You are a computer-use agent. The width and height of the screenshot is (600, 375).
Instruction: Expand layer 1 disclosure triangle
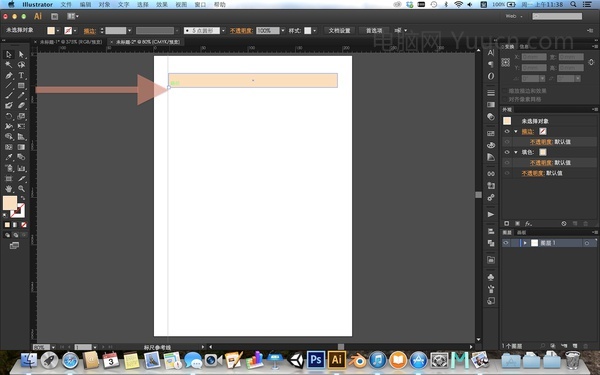(x=525, y=243)
